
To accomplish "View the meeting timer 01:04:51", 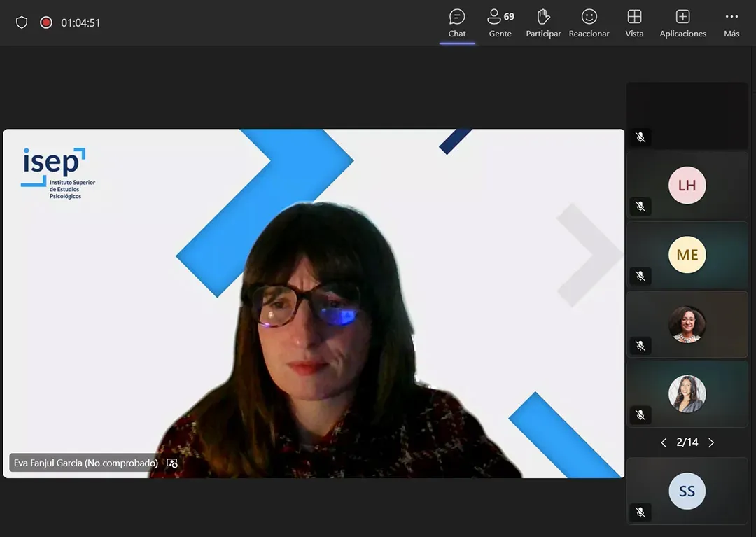I will pos(80,22).
